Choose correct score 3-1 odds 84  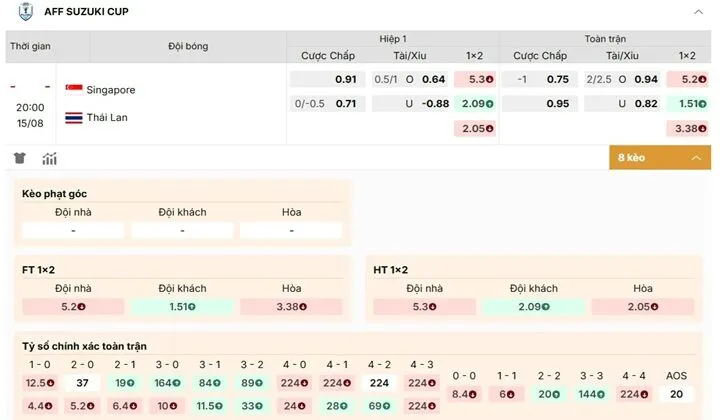point(209,383)
